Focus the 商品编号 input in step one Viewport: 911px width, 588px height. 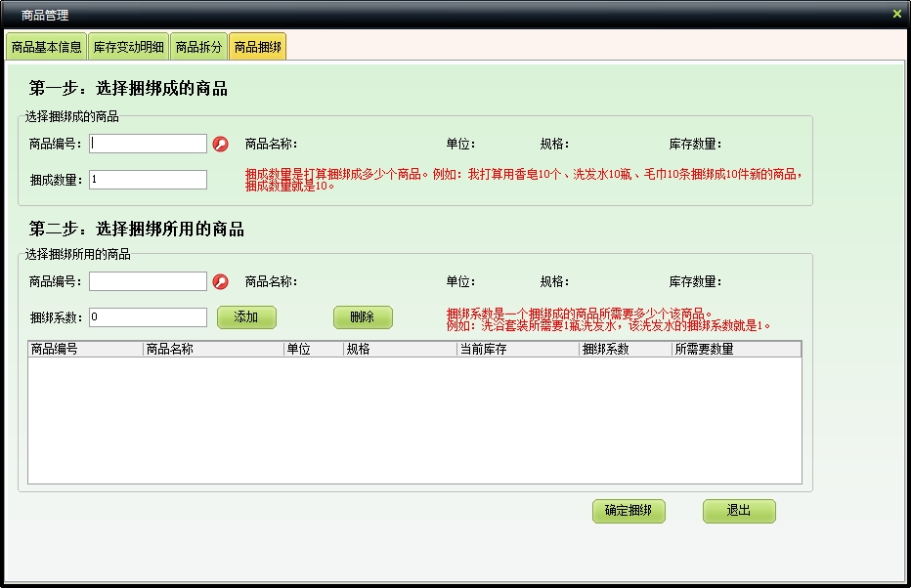[x=148, y=144]
